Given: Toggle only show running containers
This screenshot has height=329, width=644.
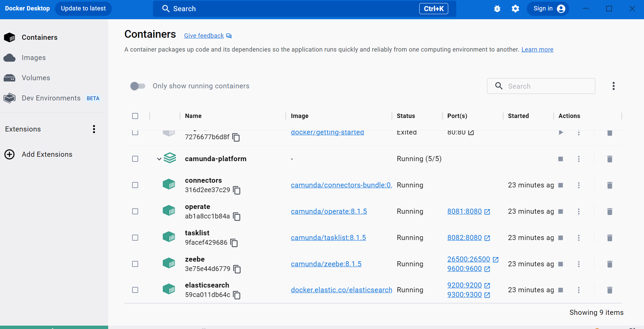Looking at the screenshot, I should tap(138, 86).
